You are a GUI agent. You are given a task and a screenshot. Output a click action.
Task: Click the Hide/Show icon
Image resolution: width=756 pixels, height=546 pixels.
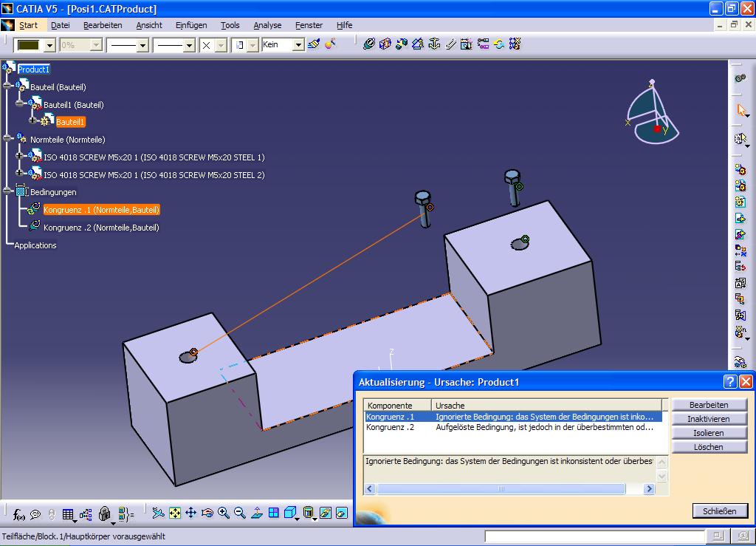coord(326,513)
